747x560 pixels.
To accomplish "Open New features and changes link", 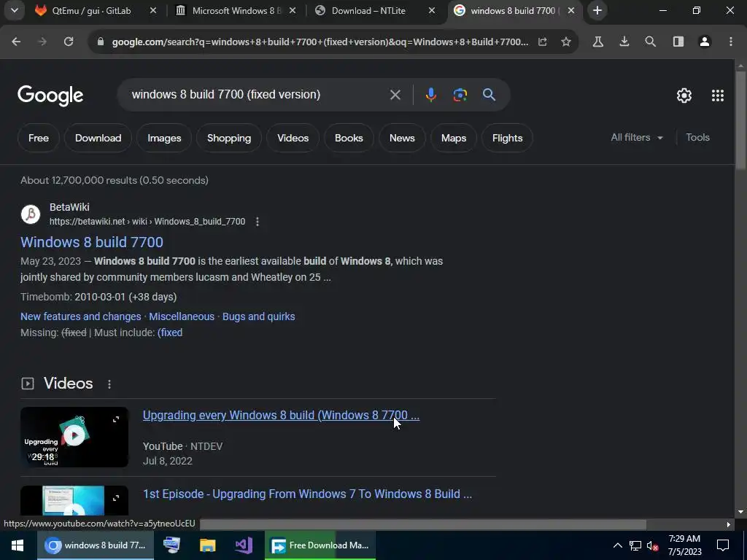I will pos(81,316).
